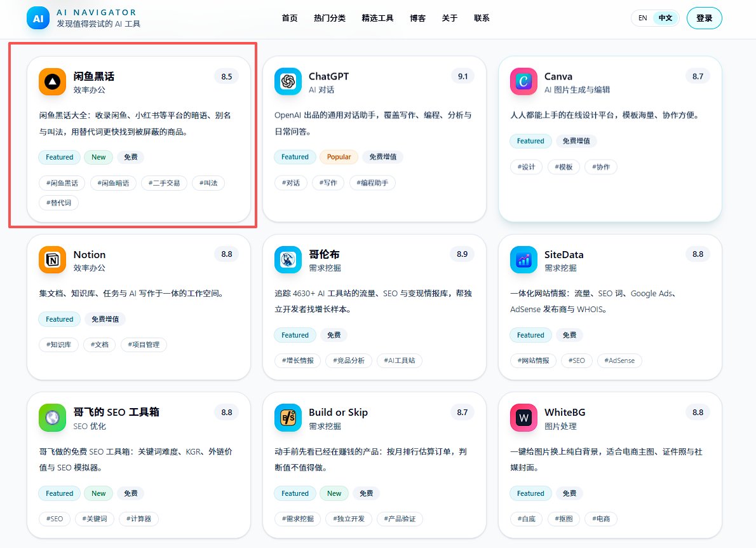Image resolution: width=756 pixels, height=548 pixels.
Task: Click the #AdSense tag
Action: click(x=619, y=360)
